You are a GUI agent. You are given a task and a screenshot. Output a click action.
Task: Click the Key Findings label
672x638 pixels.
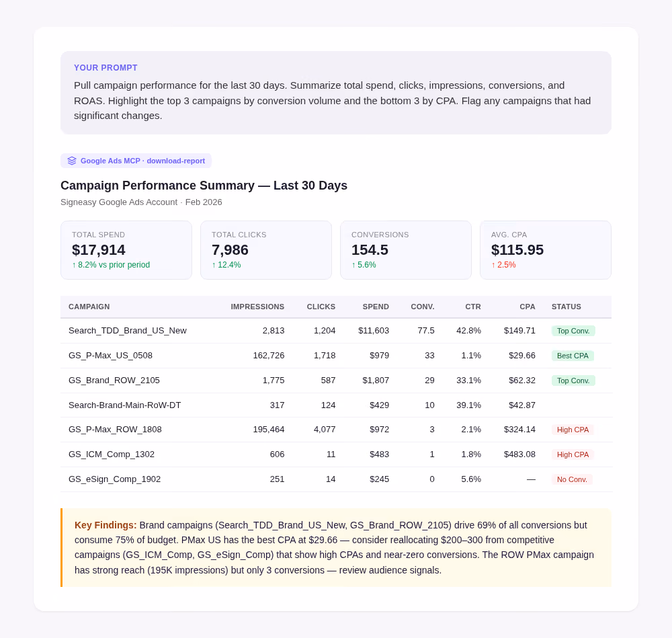(106, 525)
